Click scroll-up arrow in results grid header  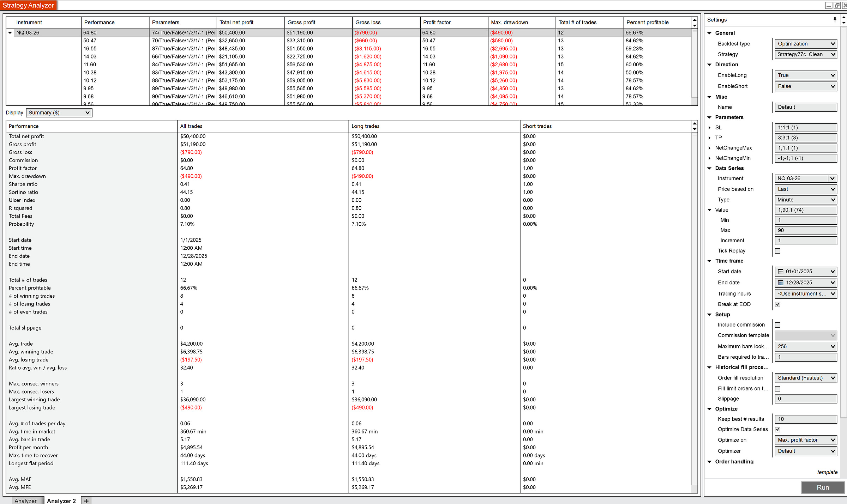pyautogui.click(x=695, y=20)
